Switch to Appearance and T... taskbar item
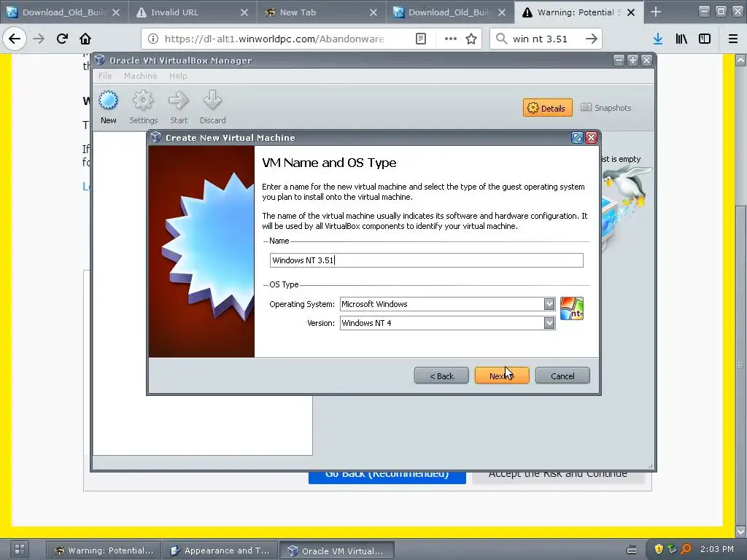747x560 pixels. click(x=220, y=550)
